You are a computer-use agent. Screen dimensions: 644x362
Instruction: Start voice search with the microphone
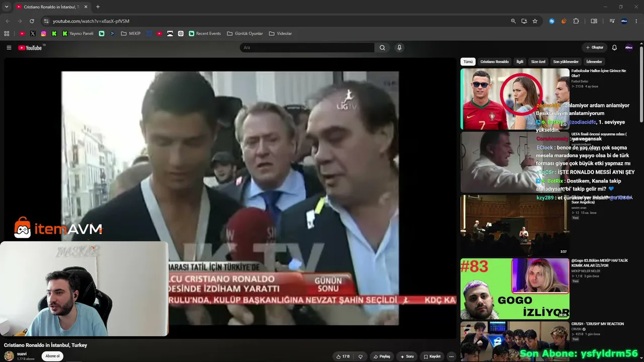(399, 48)
